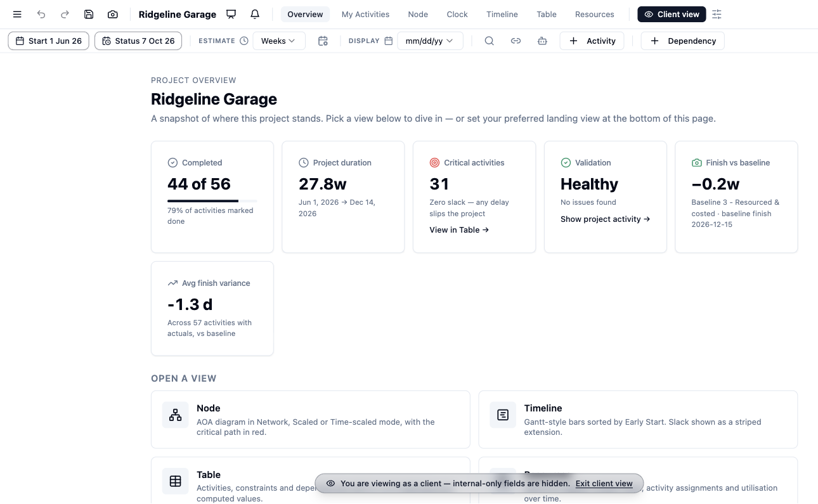Click the 44 of 56 completed count
Screen dimensions: 818x504
coord(199,184)
